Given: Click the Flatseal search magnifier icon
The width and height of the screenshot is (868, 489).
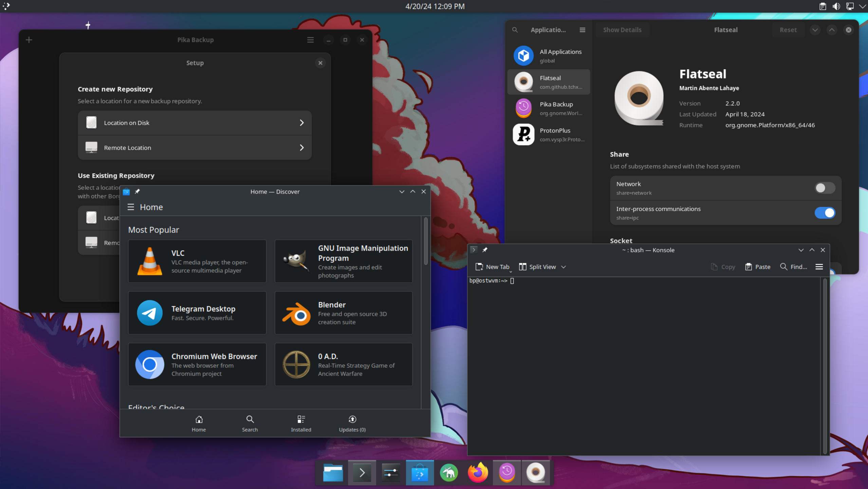Looking at the screenshot, I should point(515,30).
